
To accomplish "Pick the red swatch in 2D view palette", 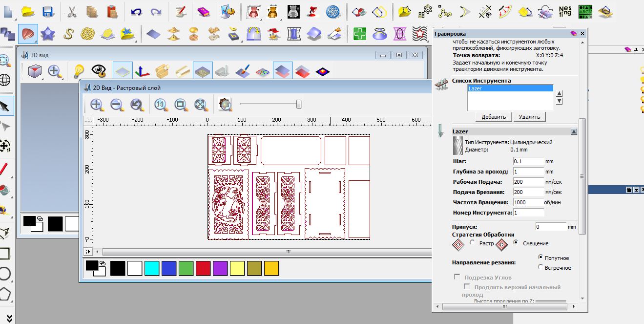I will click(x=203, y=268).
